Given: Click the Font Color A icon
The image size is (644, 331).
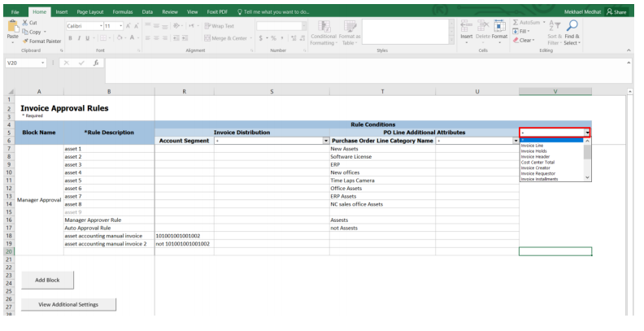Looking at the screenshot, I should point(133,38).
